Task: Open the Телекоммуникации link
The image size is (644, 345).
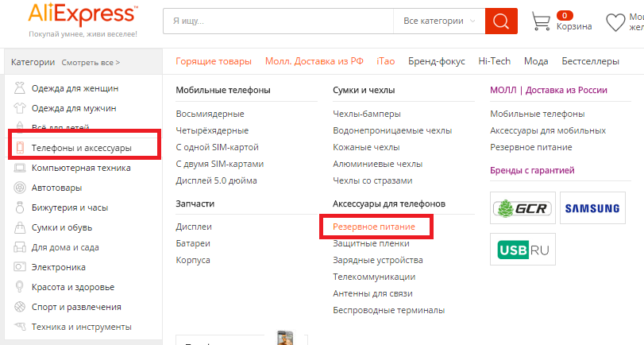Action: point(374,277)
